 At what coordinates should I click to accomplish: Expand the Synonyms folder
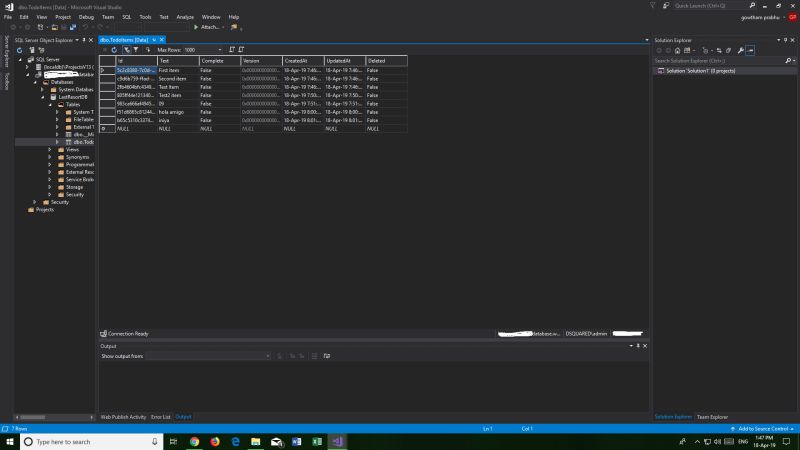click(50, 157)
